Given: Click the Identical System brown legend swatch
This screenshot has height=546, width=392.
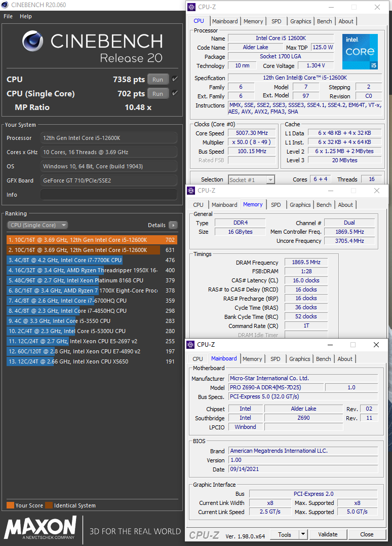Looking at the screenshot, I should pos(49,505).
